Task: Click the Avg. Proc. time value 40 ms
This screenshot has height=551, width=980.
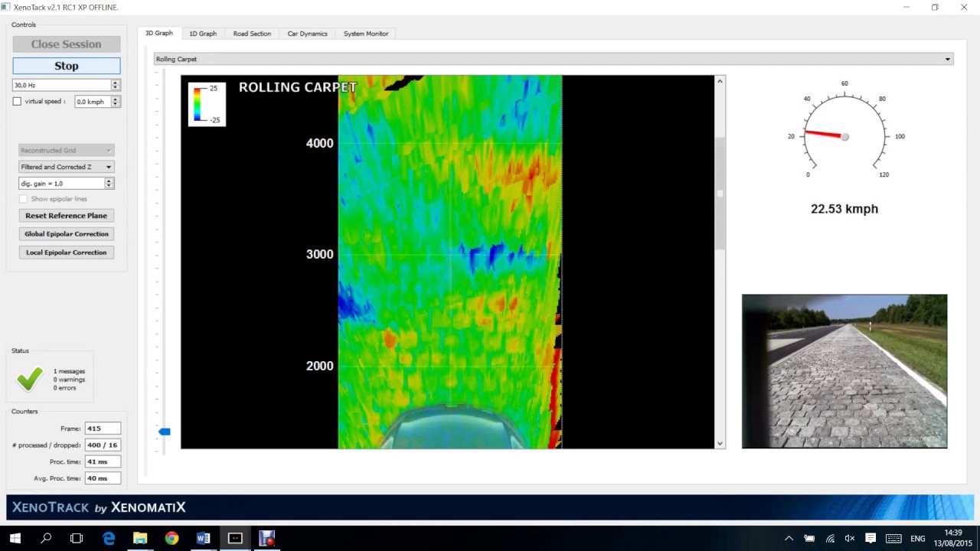Action: click(103, 478)
